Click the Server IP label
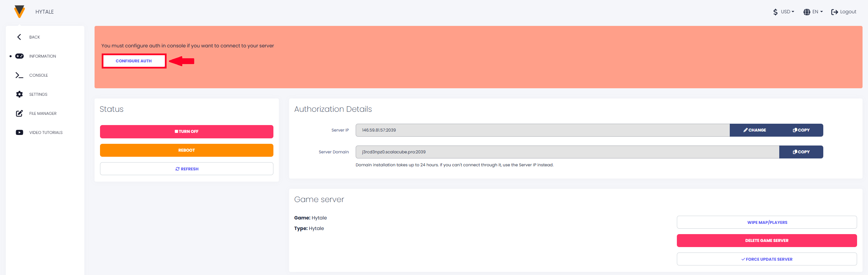The height and width of the screenshot is (275, 868). pyautogui.click(x=340, y=130)
